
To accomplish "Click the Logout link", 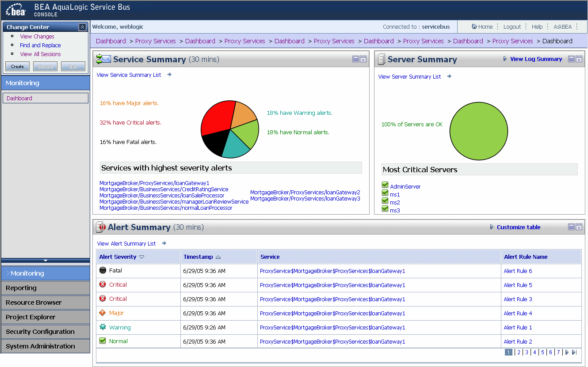I will coord(512,27).
